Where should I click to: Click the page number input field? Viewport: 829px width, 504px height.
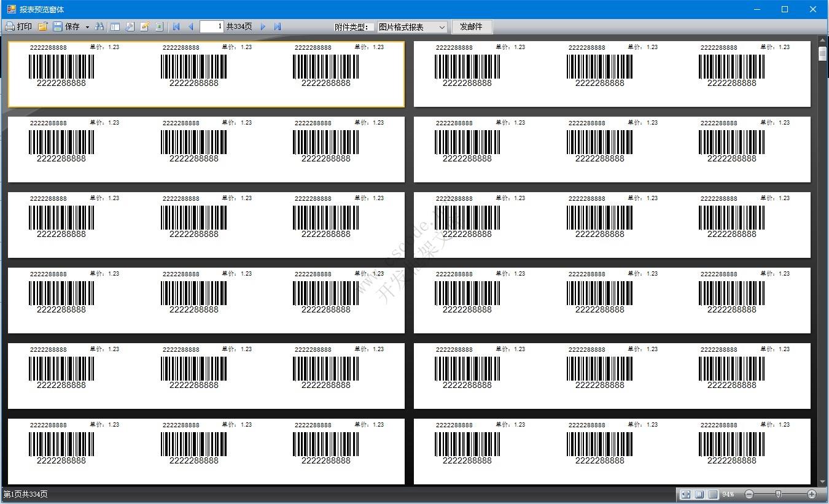[x=212, y=27]
